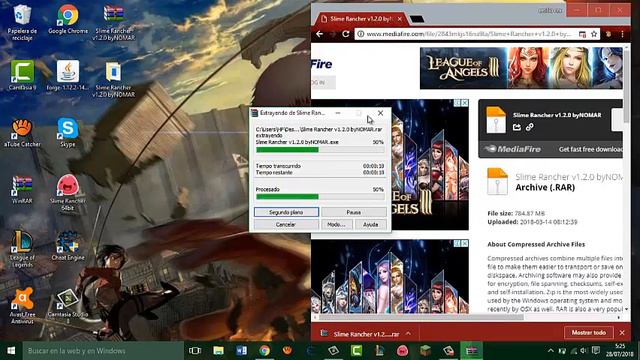Open the Google Chrome desktop shortcut
The image size is (640, 360).
coord(68,19)
